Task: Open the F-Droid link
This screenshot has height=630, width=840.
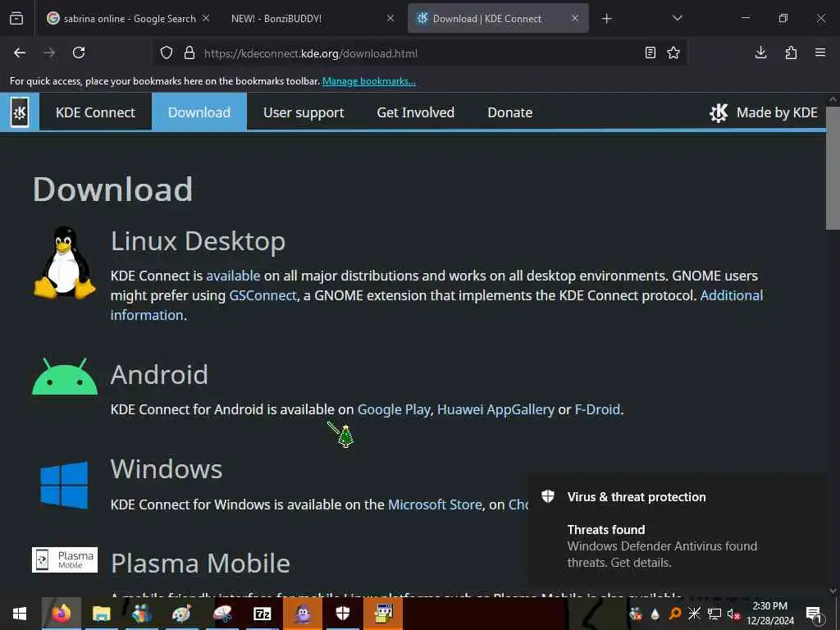Action: click(x=597, y=410)
